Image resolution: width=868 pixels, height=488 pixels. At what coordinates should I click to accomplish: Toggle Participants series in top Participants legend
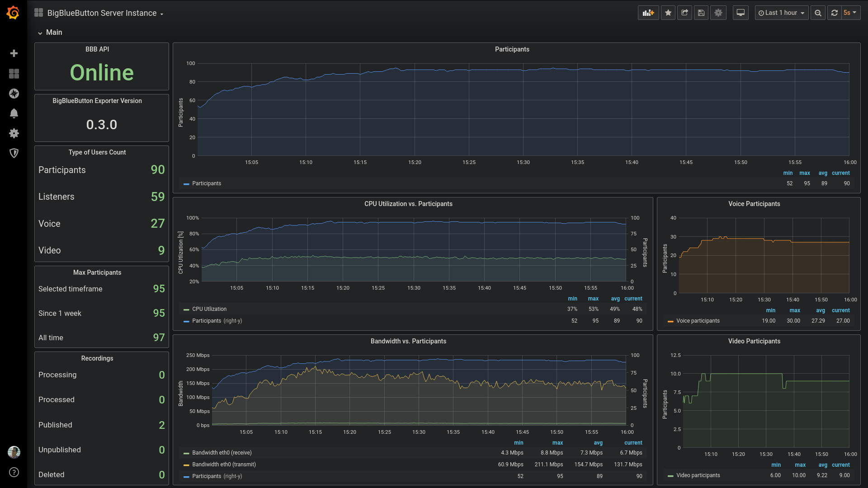(x=207, y=183)
